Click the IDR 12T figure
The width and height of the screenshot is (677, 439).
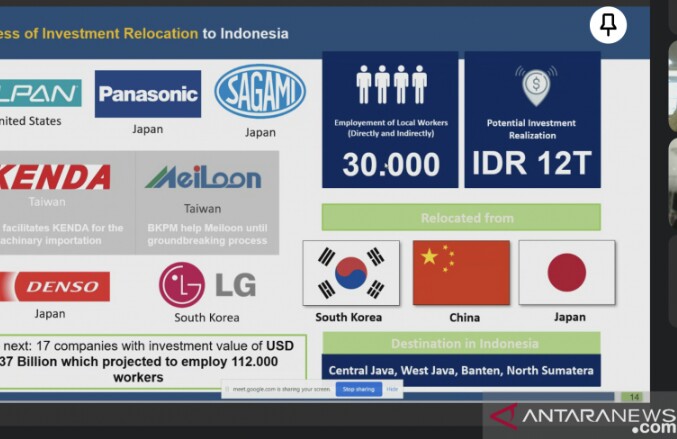[531, 163]
